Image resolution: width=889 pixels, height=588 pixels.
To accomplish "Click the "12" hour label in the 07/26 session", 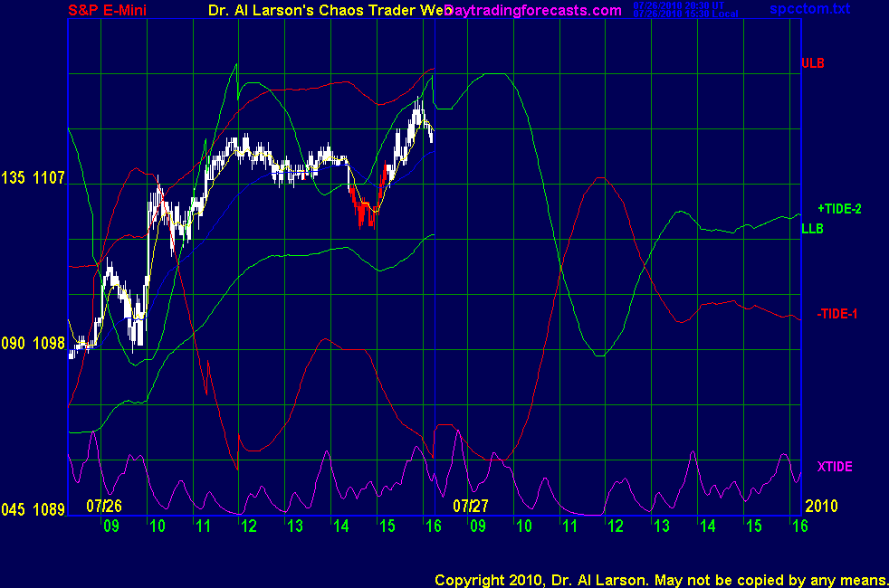I will point(249,526).
